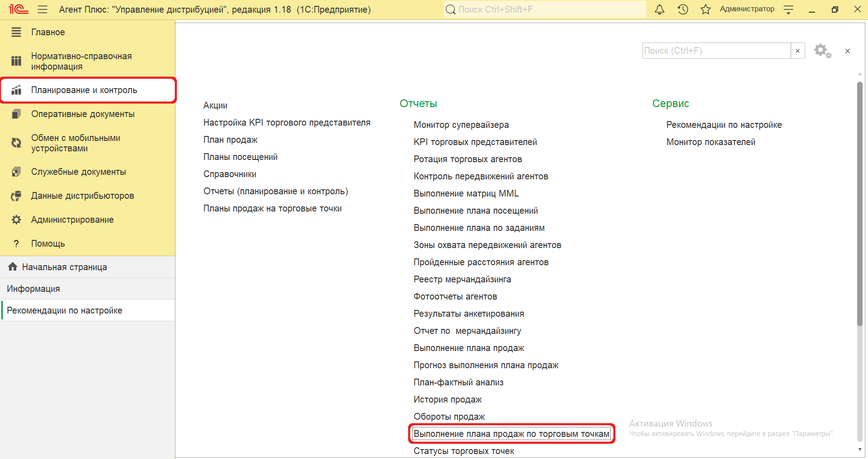Open notifications bell icon

click(x=660, y=9)
